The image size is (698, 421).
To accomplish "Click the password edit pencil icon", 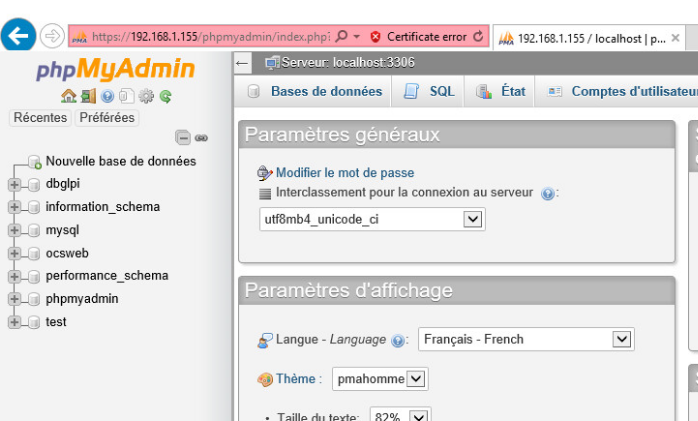I will pyautogui.click(x=265, y=173).
